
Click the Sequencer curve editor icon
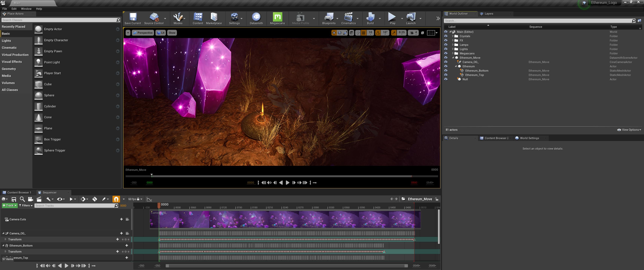click(x=149, y=199)
